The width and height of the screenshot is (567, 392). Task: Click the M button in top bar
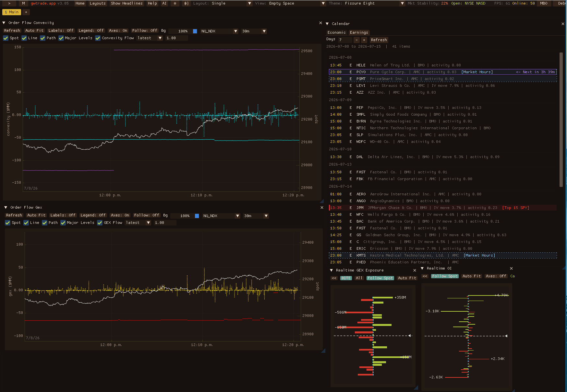point(23,3)
